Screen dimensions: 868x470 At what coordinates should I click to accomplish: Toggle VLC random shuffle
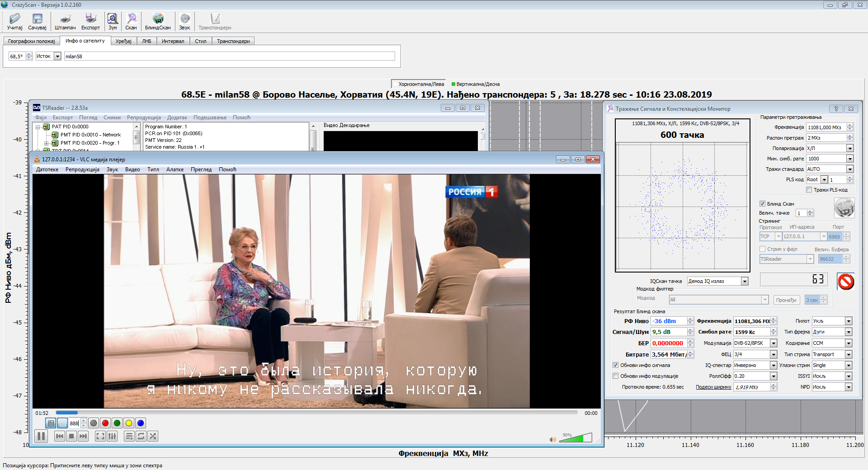point(153,436)
